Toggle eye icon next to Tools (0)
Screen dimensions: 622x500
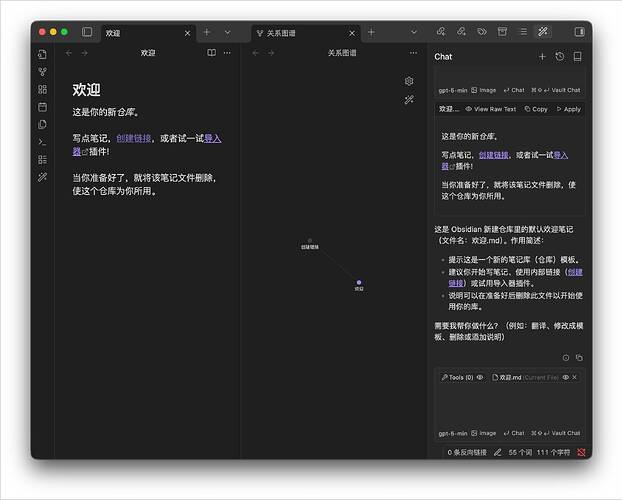point(480,377)
